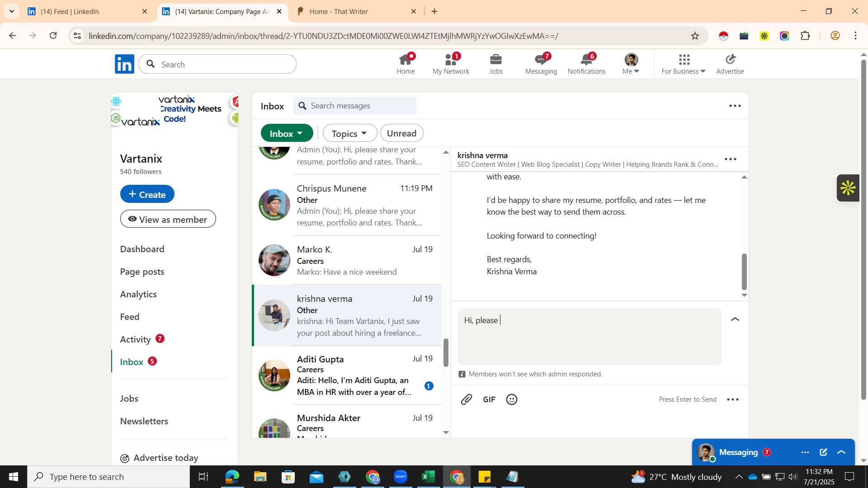Reload the browser page
This screenshot has width=868, height=488.
click(x=53, y=36)
